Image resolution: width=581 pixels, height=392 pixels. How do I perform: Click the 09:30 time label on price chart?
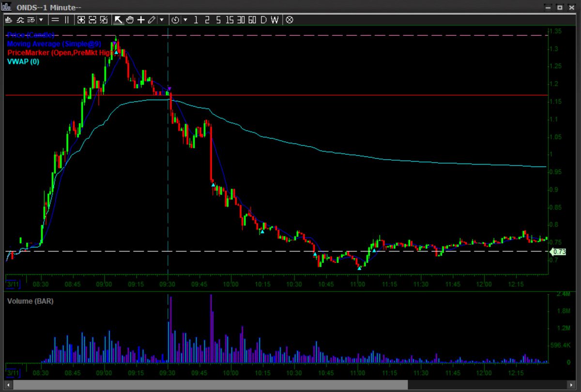click(168, 285)
